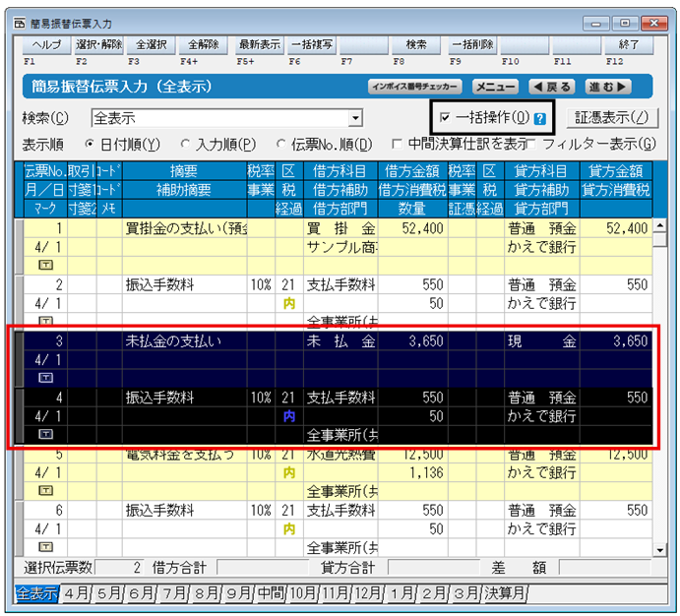The height and width of the screenshot is (616, 680).
Task: Switch to the 10月 tab
Action: [303, 593]
